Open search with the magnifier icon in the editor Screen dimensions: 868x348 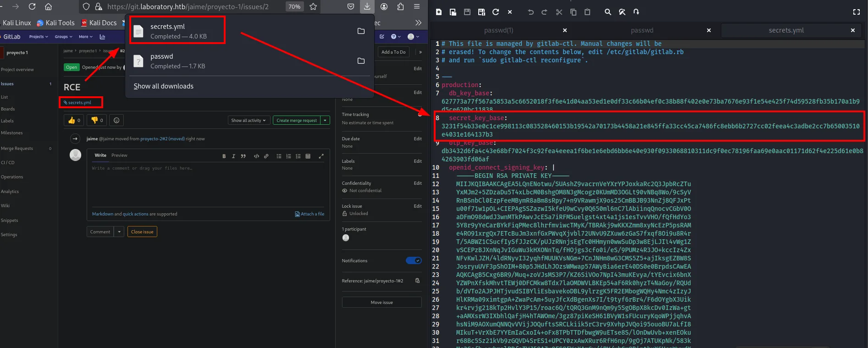pos(608,12)
